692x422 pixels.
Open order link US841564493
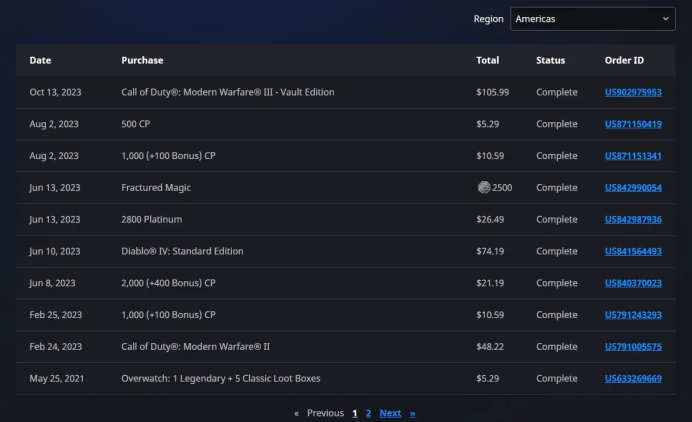(633, 251)
